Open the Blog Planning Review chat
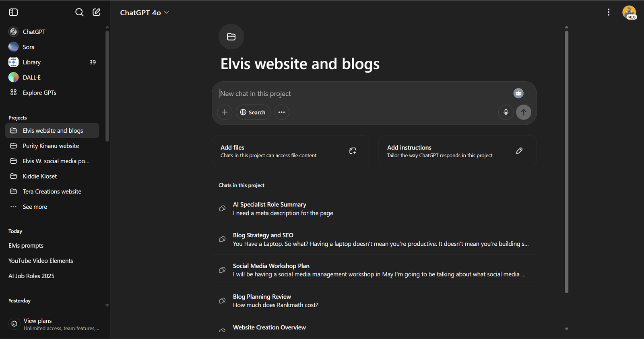Viewport: 644px width, 339px height. (x=375, y=301)
